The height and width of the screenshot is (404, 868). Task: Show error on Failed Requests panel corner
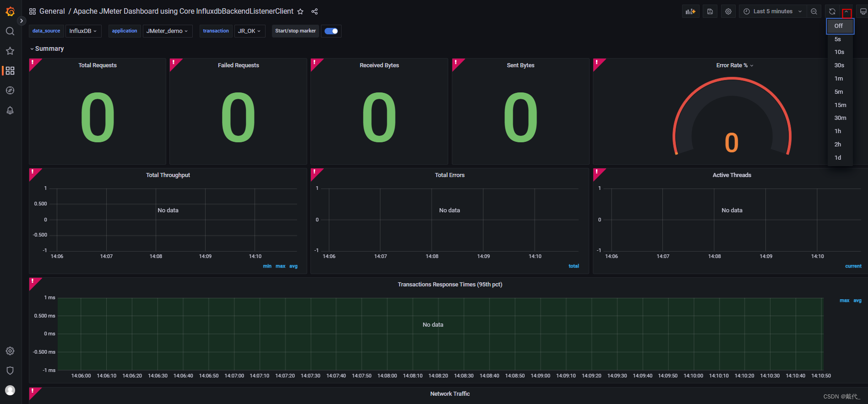174,63
